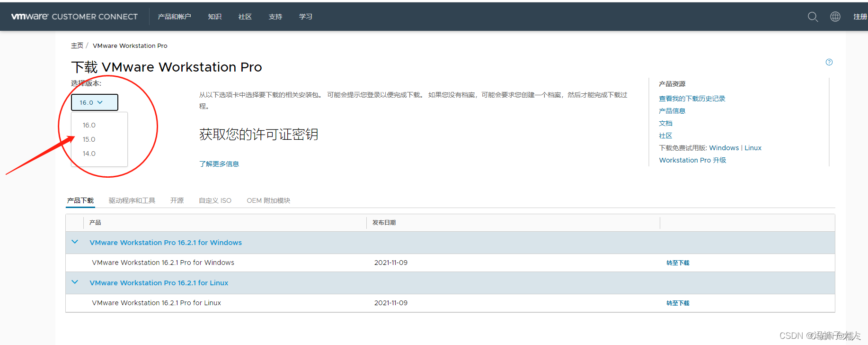Open the search magnifier icon
Viewport: 868px width, 345px height.
coord(813,17)
